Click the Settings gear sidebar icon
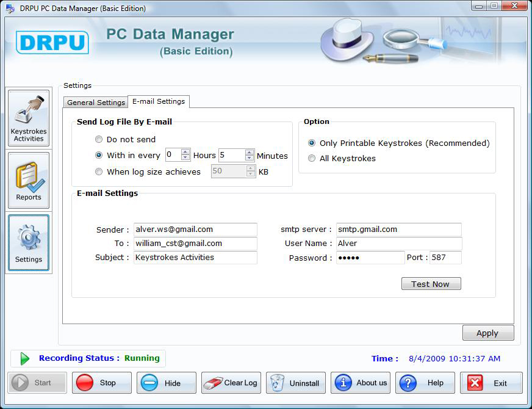The height and width of the screenshot is (409, 532). pyautogui.click(x=29, y=242)
